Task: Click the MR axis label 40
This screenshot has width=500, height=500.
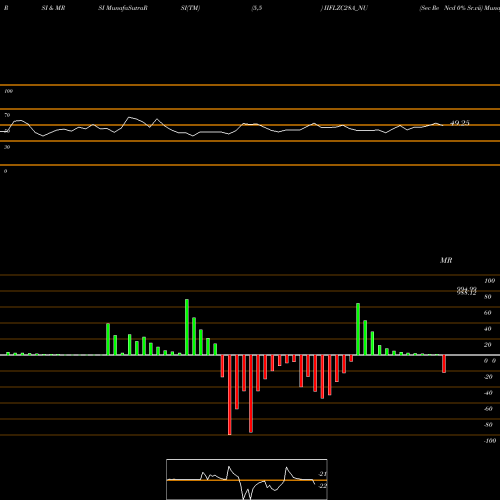Action: (x=488, y=329)
